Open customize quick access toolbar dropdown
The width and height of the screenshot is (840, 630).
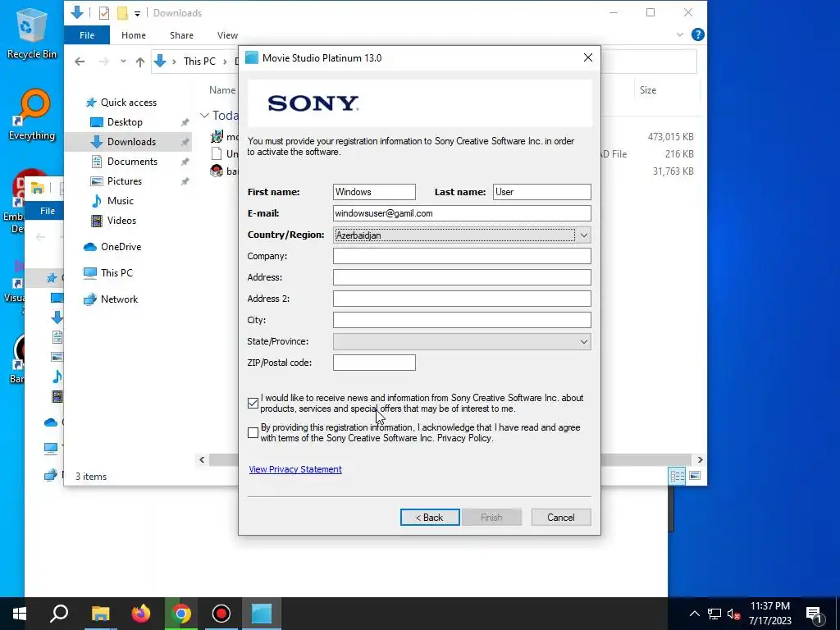pos(137,13)
